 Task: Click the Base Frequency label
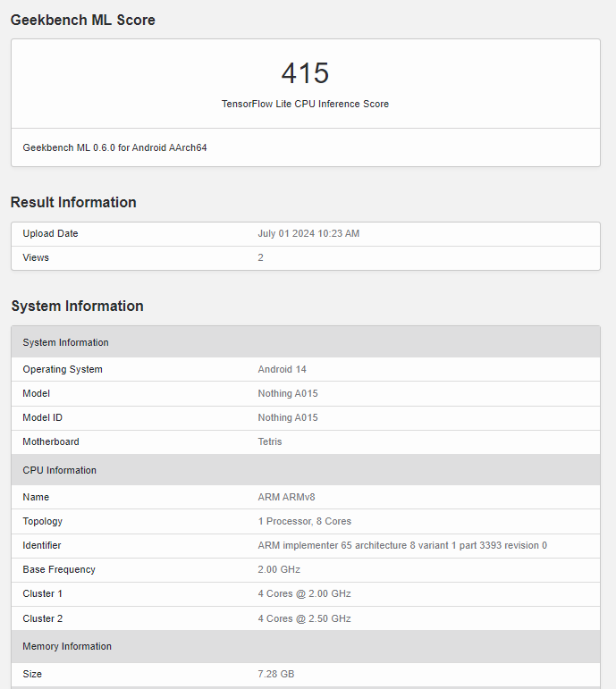(x=59, y=570)
